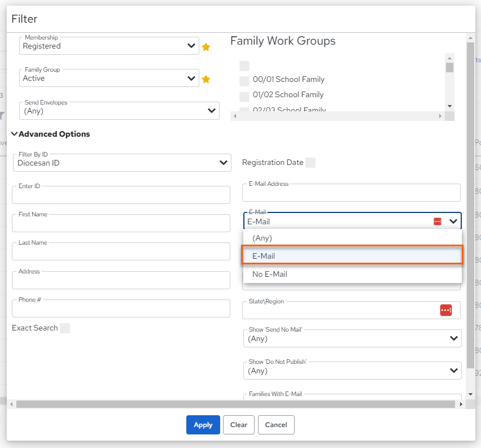Open the Filter By ID dropdown

pos(122,163)
